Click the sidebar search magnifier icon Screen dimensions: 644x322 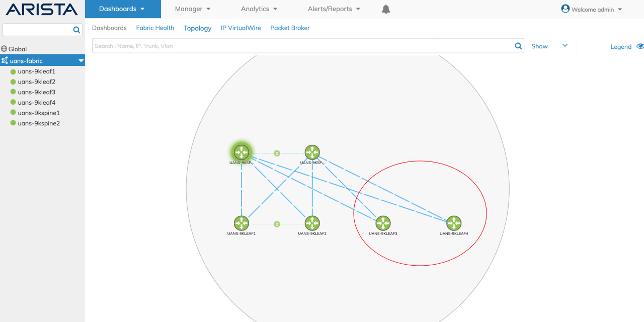[x=77, y=30]
